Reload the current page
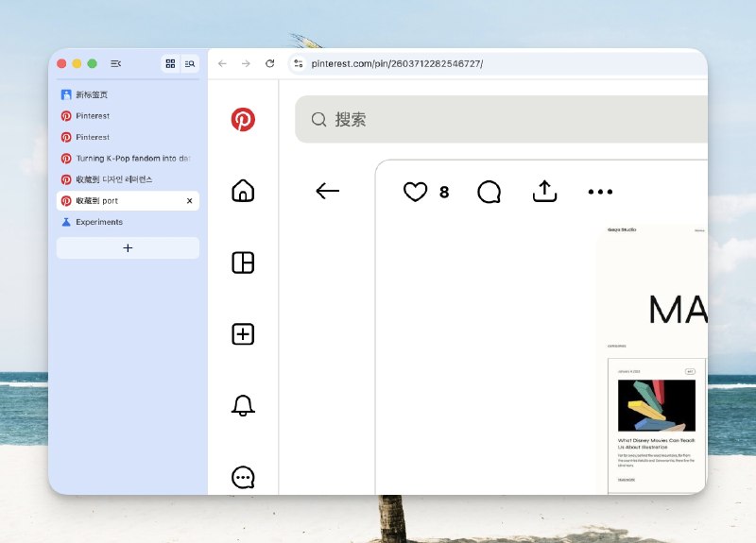This screenshot has width=756, height=543. click(x=270, y=63)
